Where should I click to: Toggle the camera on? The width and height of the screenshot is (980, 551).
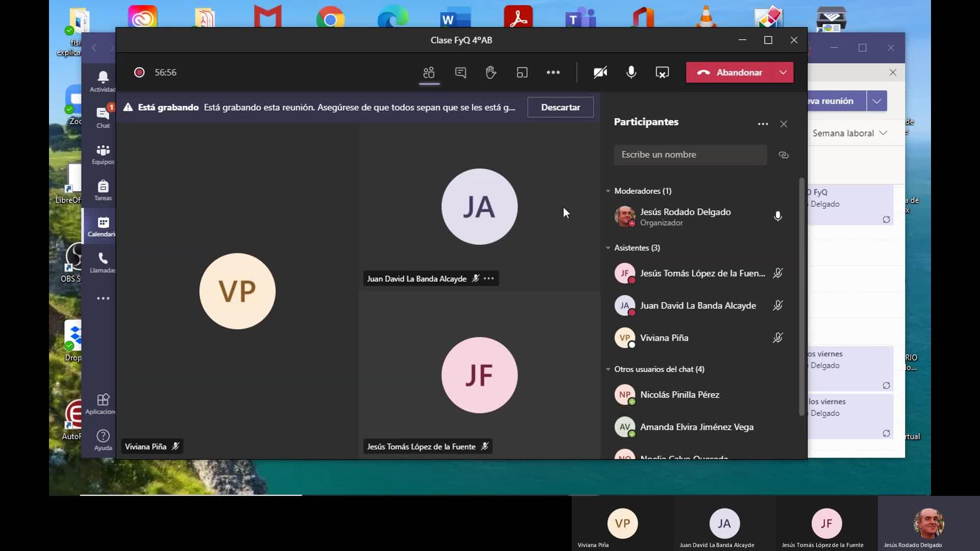pos(600,72)
